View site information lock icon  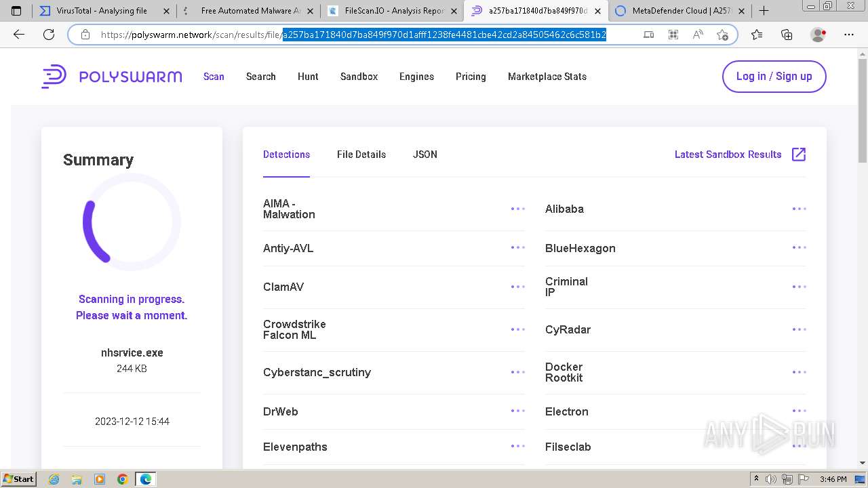tap(85, 35)
